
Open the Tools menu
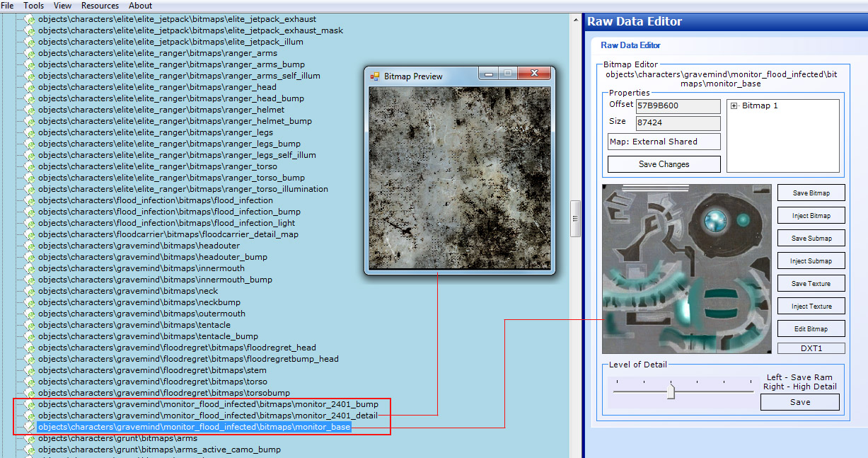click(x=34, y=6)
